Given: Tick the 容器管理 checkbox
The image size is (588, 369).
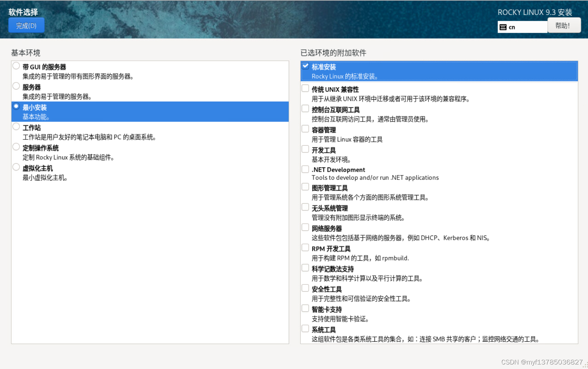Looking at the screenshot, I should click(x=305, y=129).
